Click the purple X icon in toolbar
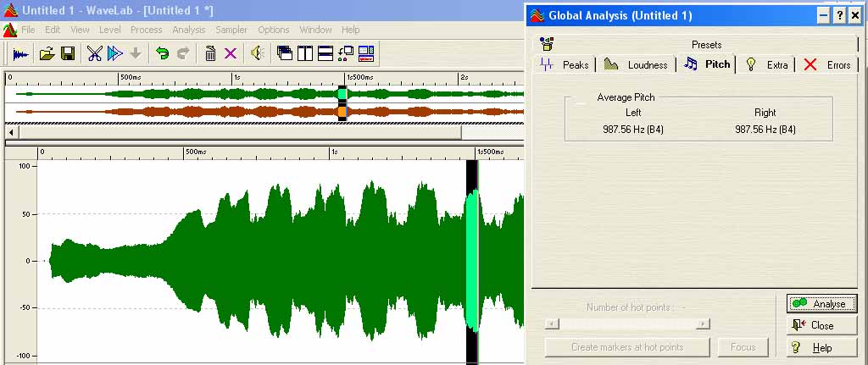 [x=230, y=53]
